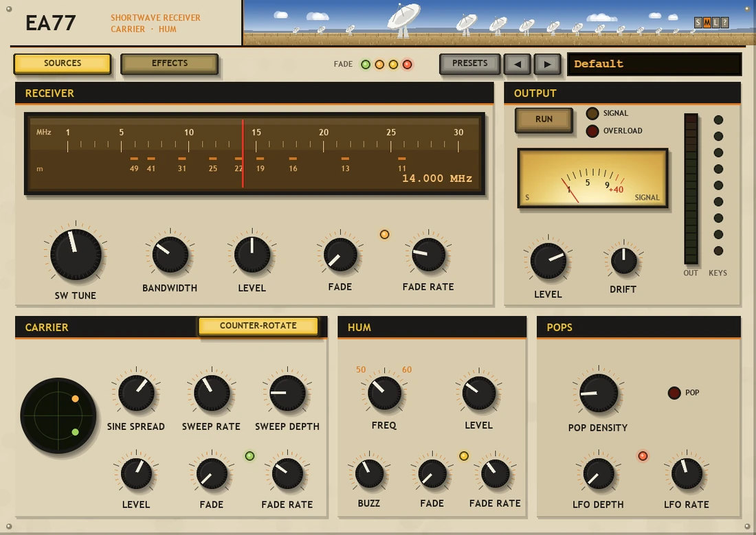Click the LFO RATE knob

[687, 473]
